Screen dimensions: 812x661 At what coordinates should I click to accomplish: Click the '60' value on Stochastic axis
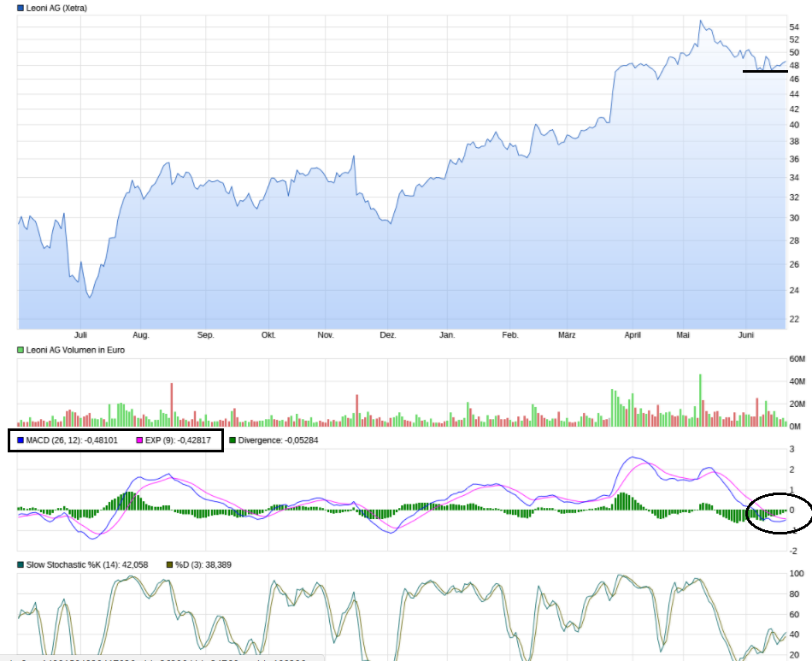point(794,615)
